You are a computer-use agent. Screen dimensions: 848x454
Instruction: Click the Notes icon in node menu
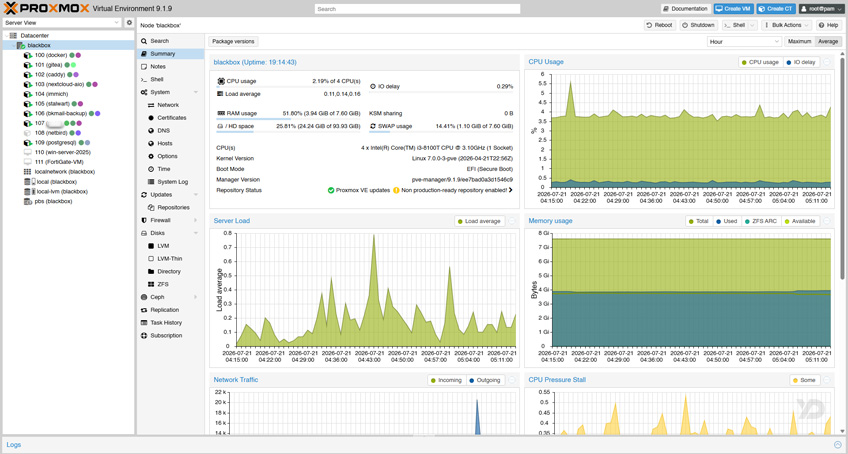[x=144, y=67]
